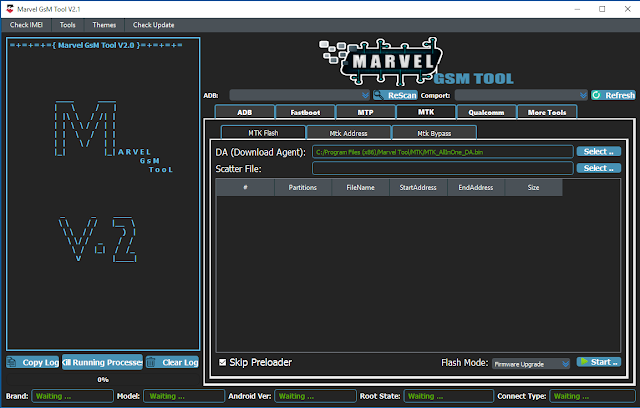Switch to the MTP tab
Screen dimensions: 640x408
tap(365, 112)
